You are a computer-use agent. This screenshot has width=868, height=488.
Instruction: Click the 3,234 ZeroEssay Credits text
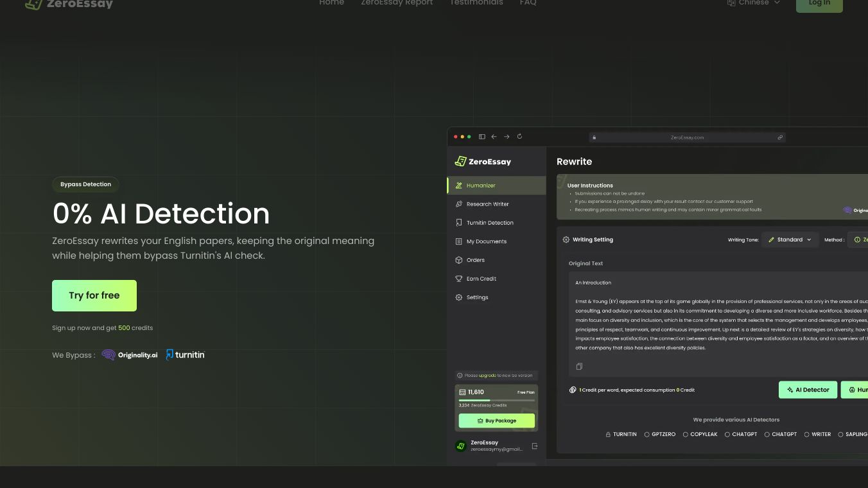483,405
